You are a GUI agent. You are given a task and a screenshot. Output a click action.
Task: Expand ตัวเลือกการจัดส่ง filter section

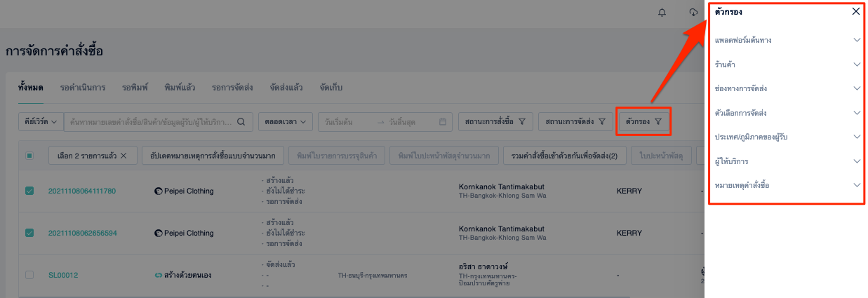pos(786,113)
